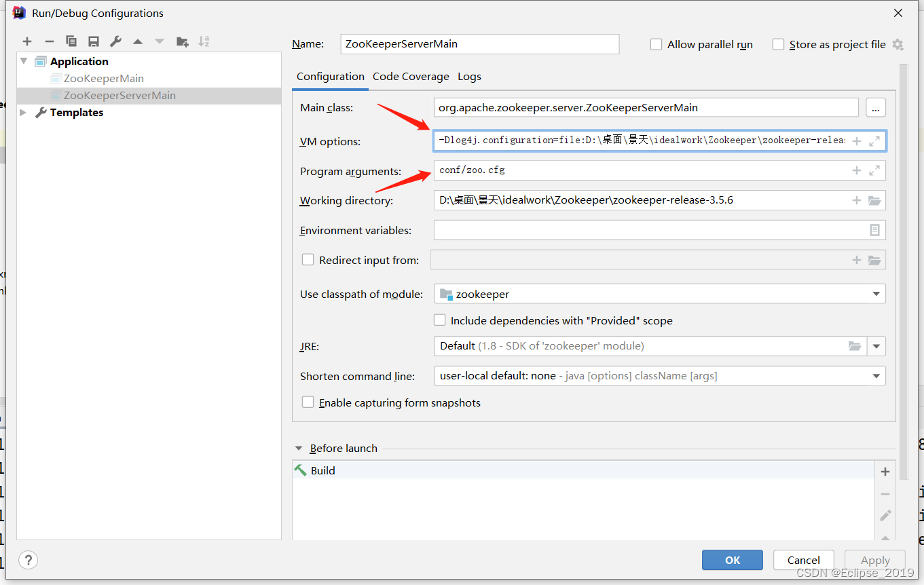Viewport: 924px width, 585px height.
Task: Insert macro in VM options field
Action: 857,141
